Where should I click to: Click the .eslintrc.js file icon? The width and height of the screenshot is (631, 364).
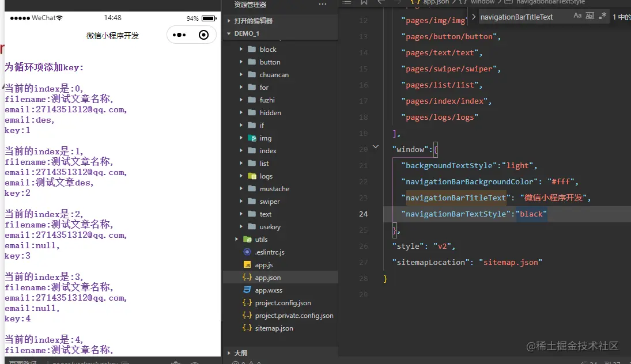pyautogui.click(x=247, y=252)
